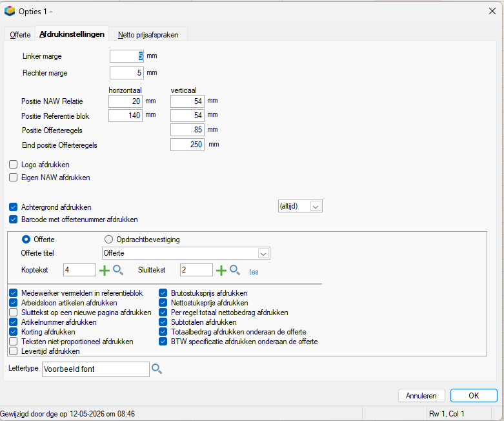Uncheck Achtergrond afdrukken
This screenshot has width=504, height=421.
click(13, 207)
